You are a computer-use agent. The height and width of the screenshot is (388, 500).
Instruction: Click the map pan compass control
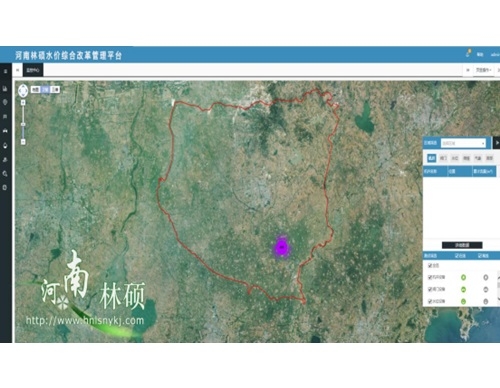click(23, 90)
